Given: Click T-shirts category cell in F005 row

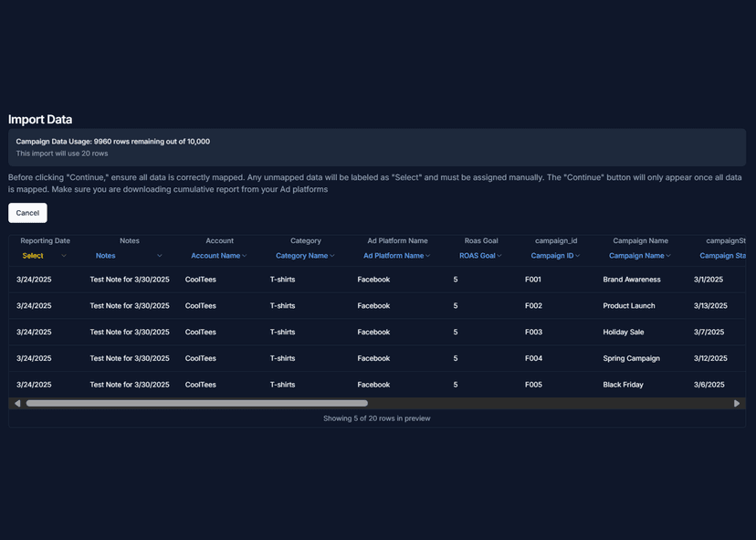Looking at the screenshot, I should click(x=282, y=385).
